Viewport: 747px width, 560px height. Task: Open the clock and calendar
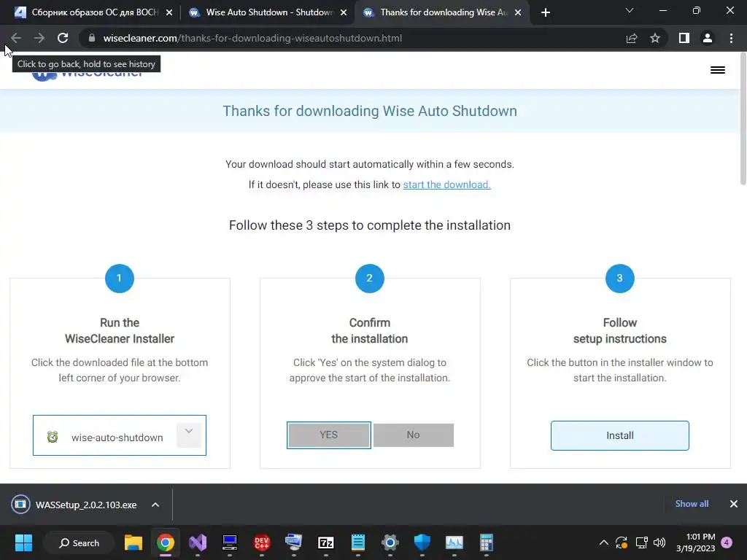(695, 542)
